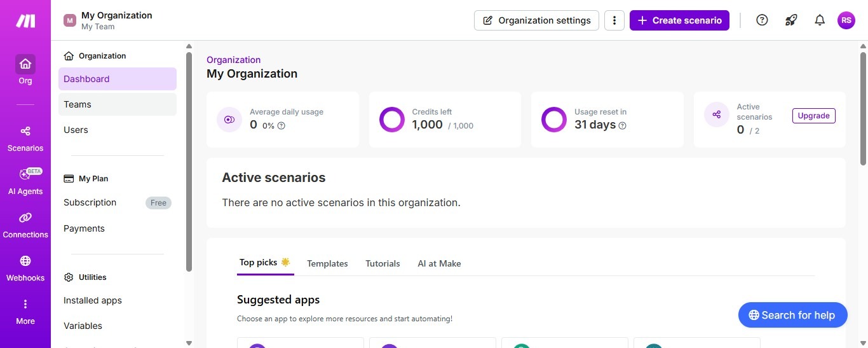This screenshot has height=348, width=868.
Task: Go to Connections in the sidebar
Action: (x=25, y=225)
